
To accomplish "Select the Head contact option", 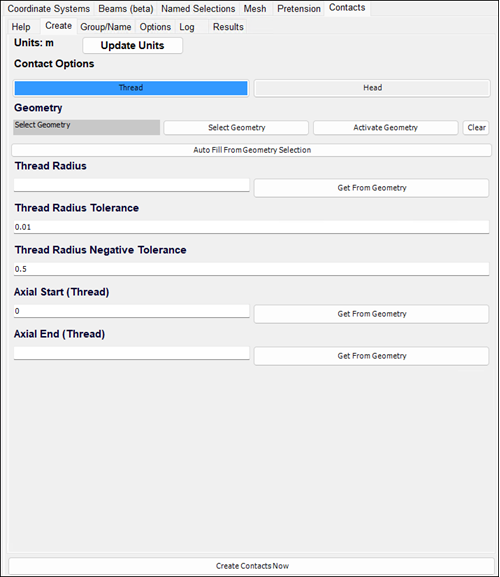I will 372,88.
